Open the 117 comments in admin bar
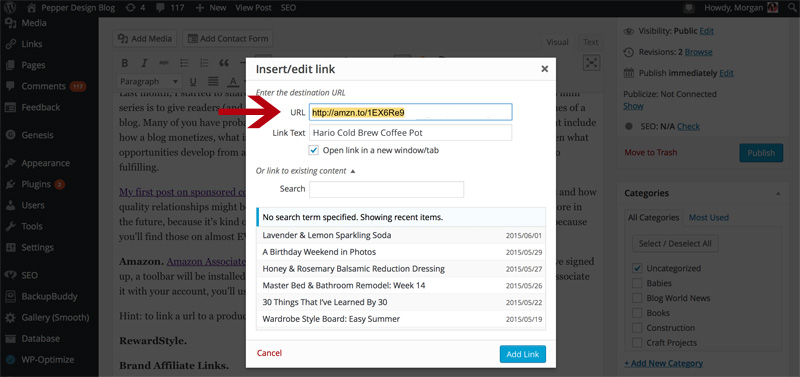This screenshot has height=377, width=800. tap(171, 8)
